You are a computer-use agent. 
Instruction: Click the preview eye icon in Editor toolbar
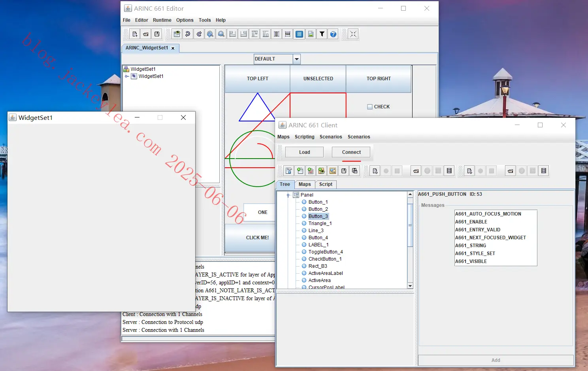click(x=177, y=34)
